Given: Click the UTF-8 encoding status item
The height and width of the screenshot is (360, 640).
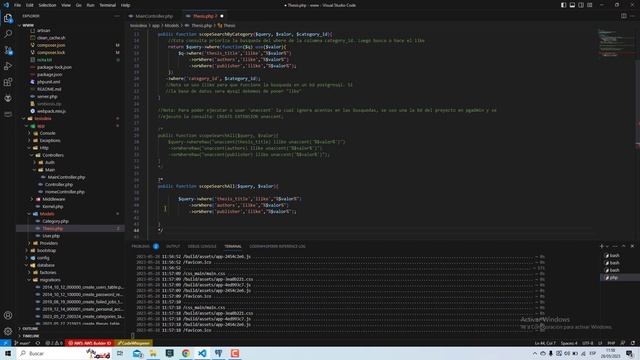Looking at the screenshot, I should [x=587, y=343].
